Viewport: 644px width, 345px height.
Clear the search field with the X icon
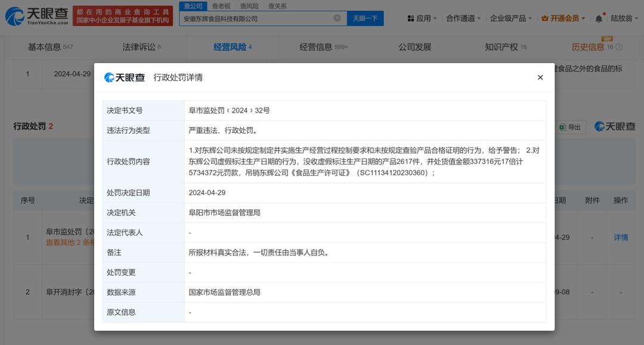click(337, 18)
